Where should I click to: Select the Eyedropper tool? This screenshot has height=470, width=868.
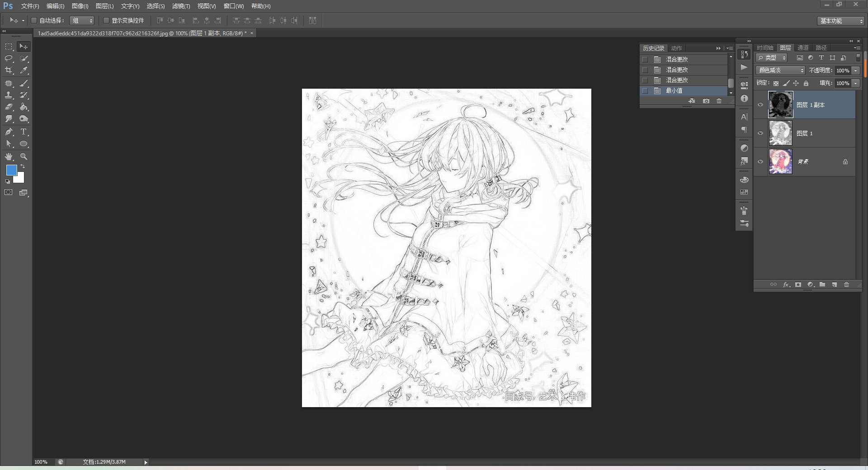24,70
